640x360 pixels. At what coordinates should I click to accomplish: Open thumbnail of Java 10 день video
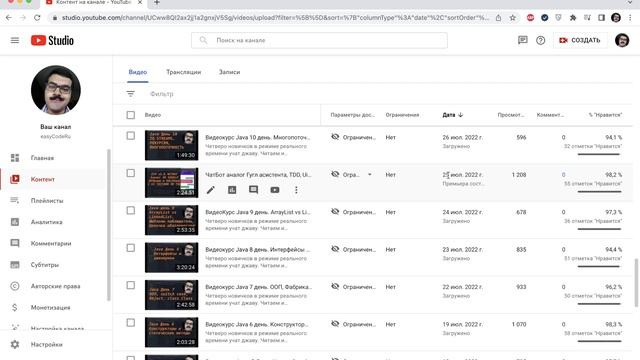click(x=171, y=145)
